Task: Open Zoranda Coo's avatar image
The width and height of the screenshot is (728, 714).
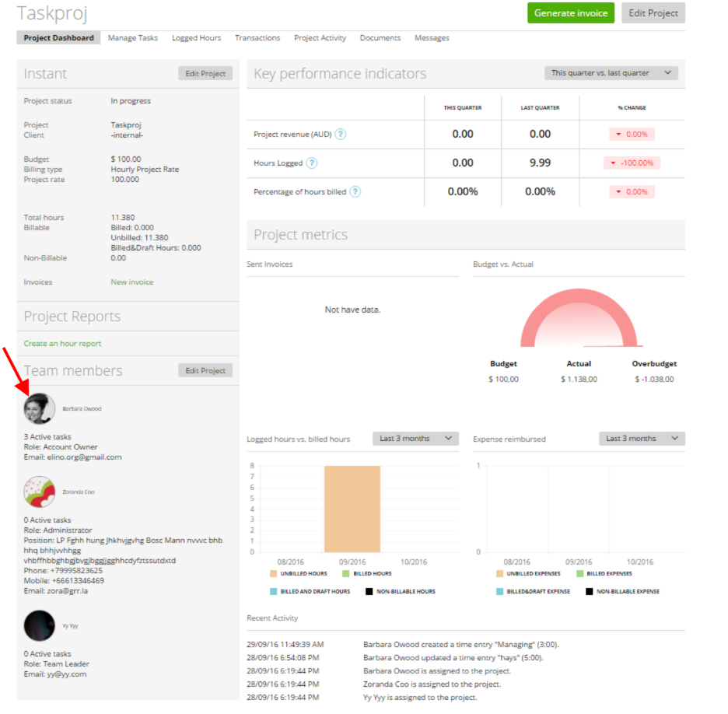Action: point(40,492)
